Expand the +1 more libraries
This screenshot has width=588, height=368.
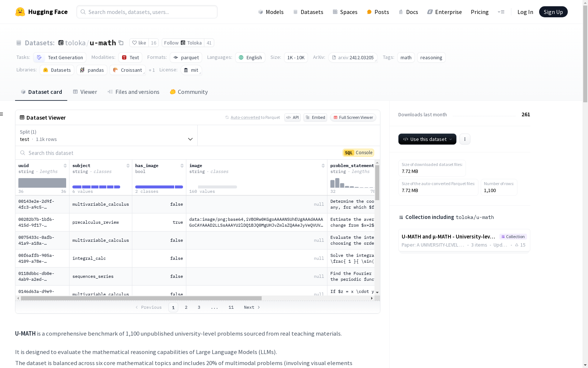point(152,70)
